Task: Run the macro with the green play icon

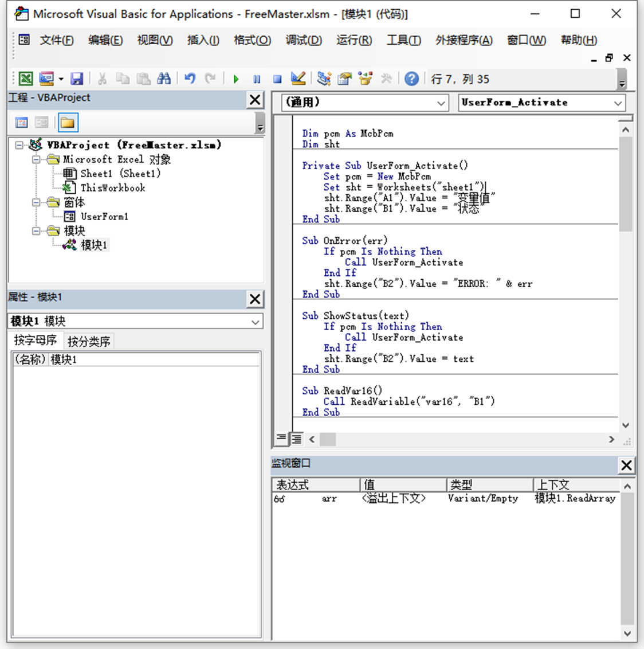Action: 236,79
